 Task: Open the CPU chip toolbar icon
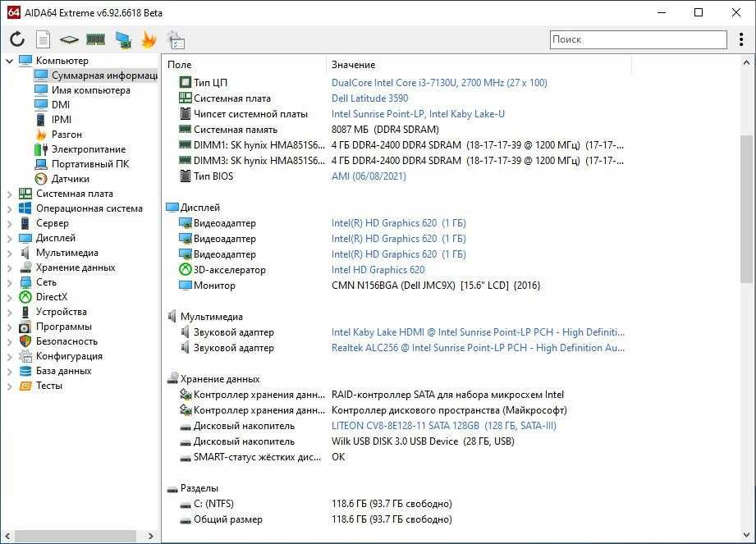pyautogui.click(x=69, y=39)
